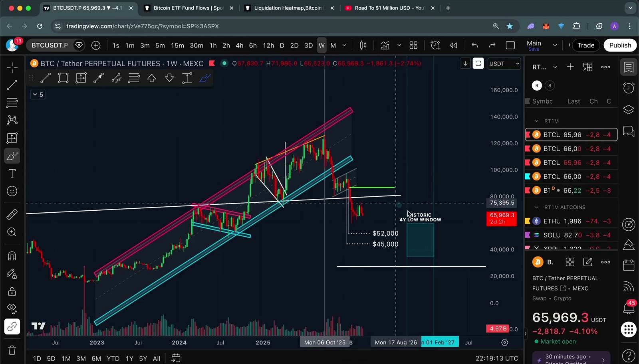The image size is (639, 364).
Task: Toggle lock all drawings
Action: coord(12,291)
